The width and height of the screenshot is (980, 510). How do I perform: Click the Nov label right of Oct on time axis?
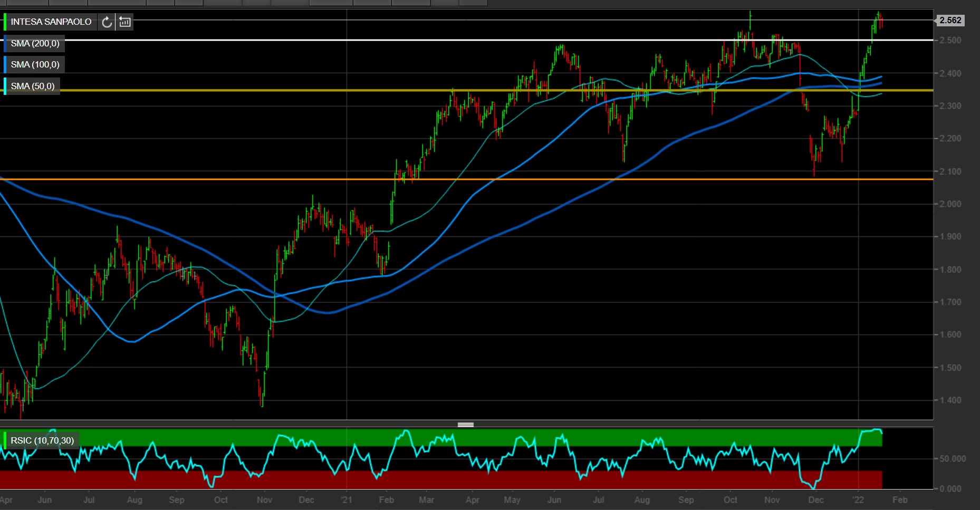coord(264,499)
